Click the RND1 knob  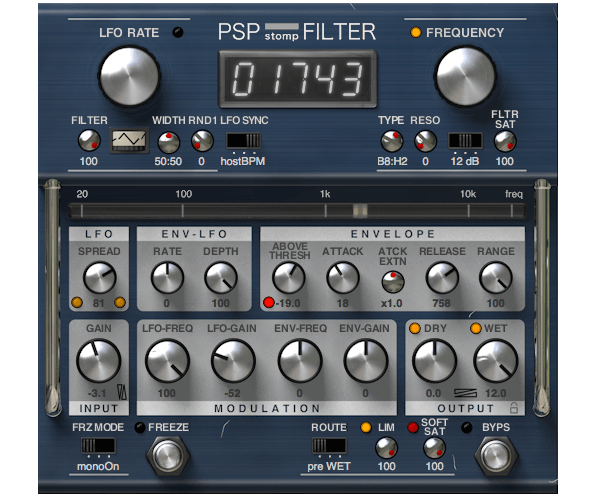[202, 141]
